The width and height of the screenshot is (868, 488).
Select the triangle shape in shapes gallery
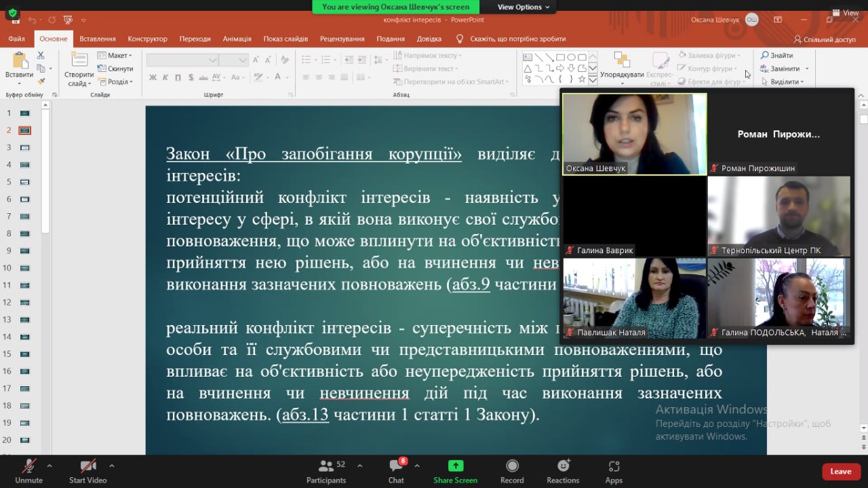pos(528,69)
